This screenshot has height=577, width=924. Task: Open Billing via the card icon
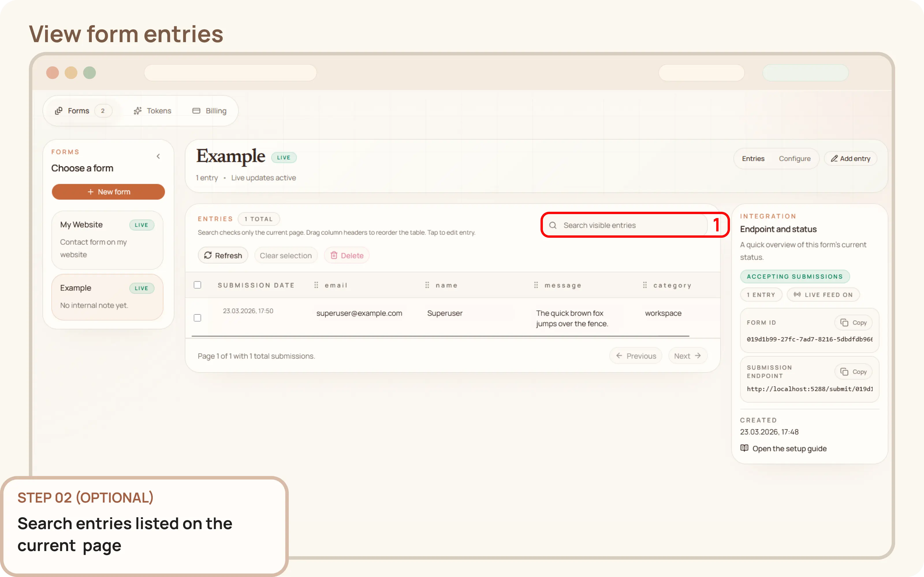tap(197, 111)
